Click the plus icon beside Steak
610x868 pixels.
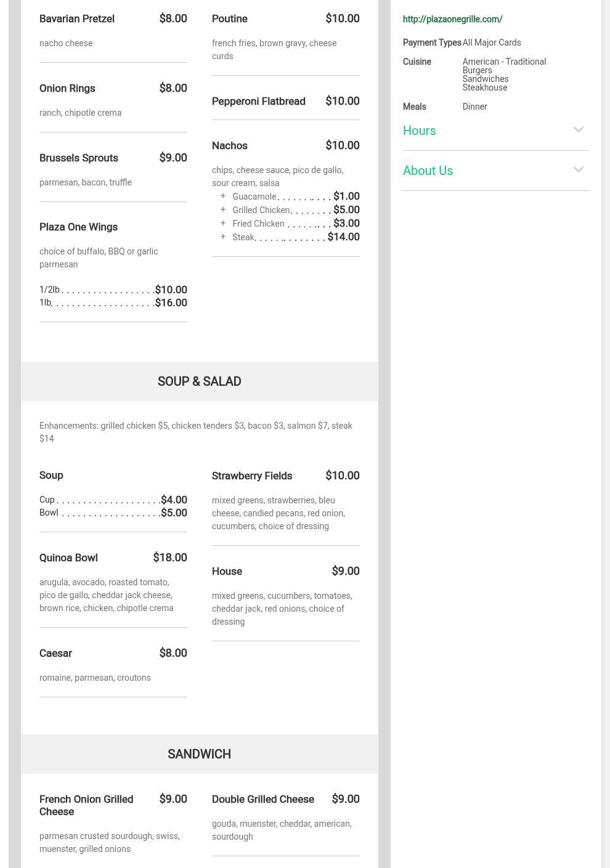[223, 237]
